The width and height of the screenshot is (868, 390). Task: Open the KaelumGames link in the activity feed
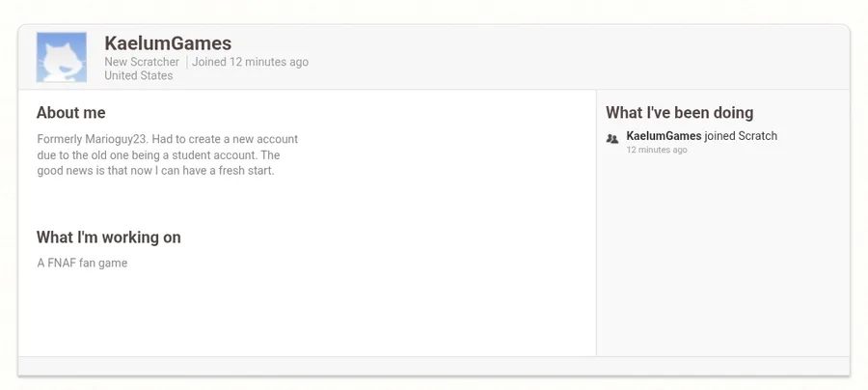coord(664,136)
